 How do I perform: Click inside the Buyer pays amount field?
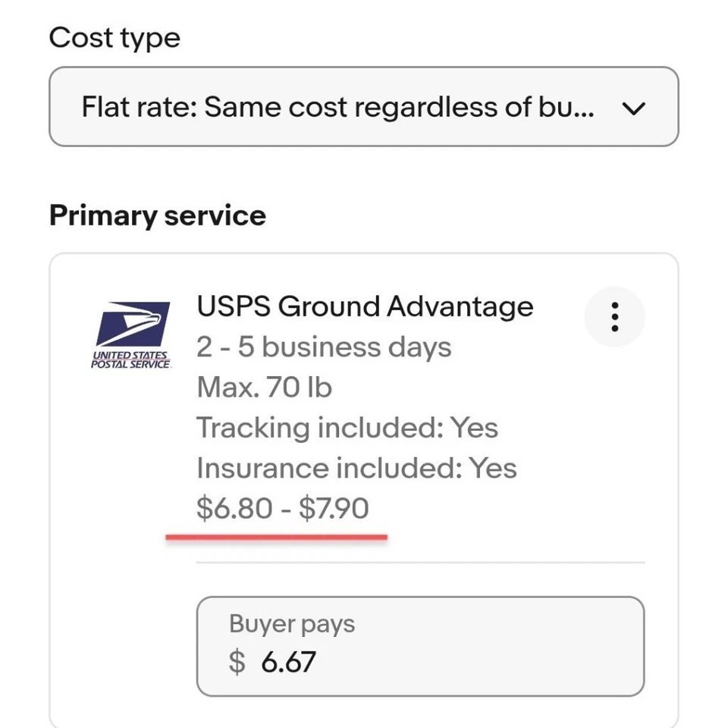click(x=455, y=661)
